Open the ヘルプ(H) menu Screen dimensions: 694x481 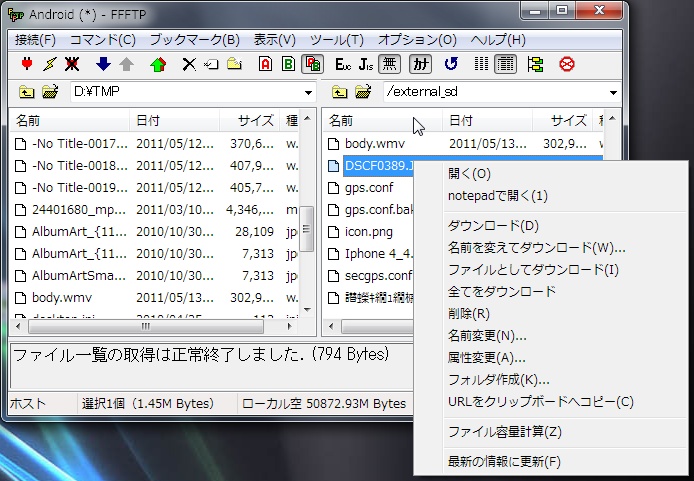498,40
